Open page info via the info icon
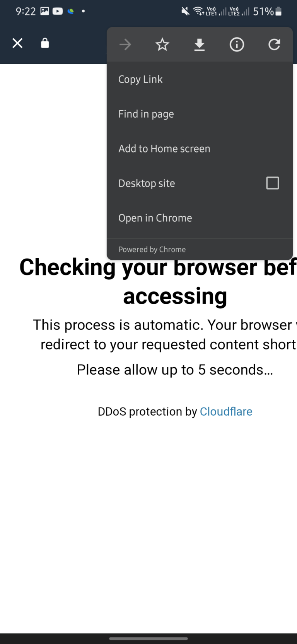 pos(237,44)
